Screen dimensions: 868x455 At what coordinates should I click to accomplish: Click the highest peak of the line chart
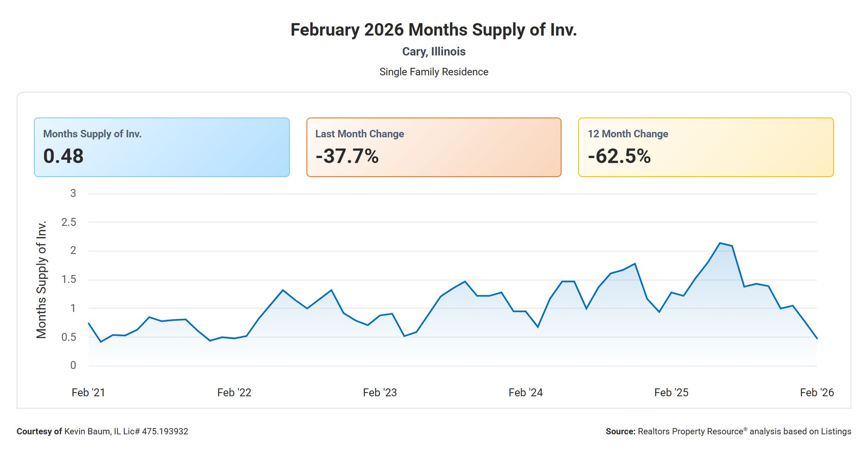(720, 243)
